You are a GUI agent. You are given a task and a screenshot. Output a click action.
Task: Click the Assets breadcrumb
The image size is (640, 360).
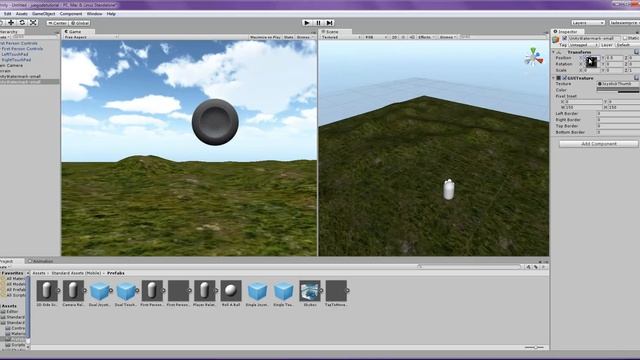click(39, 273)
